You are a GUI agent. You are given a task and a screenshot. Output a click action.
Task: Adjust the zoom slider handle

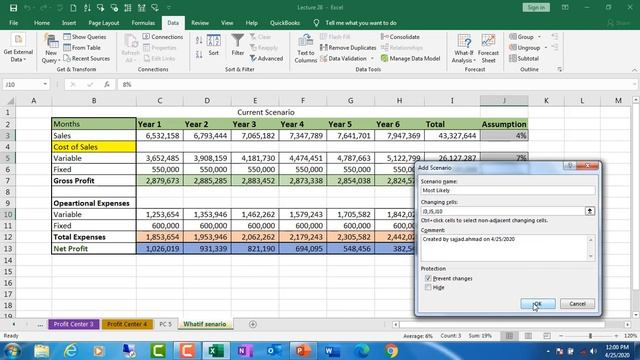pyautogui.click(x=590, y=336)
